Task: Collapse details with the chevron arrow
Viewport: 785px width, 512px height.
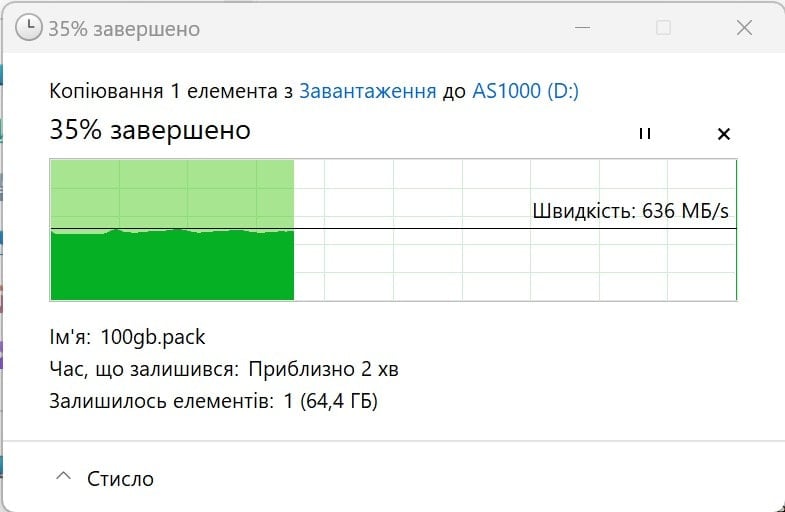Action: click(64, 476)
